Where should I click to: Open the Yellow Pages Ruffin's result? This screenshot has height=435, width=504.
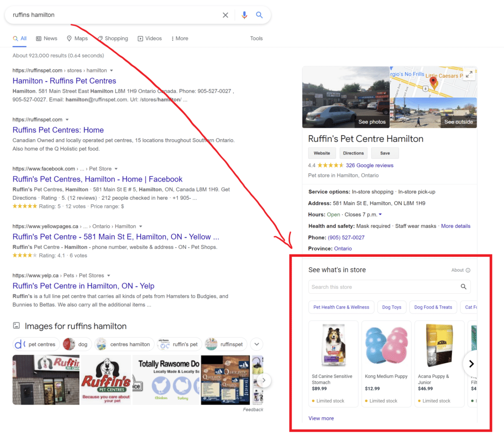coord(116,237)
